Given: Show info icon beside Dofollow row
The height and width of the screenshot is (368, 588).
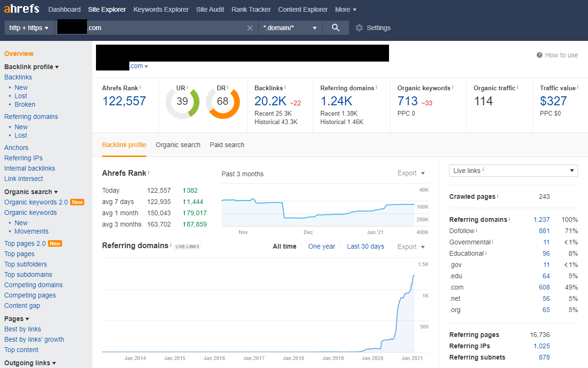Looking at the screenshot, I should coord(477,231).
